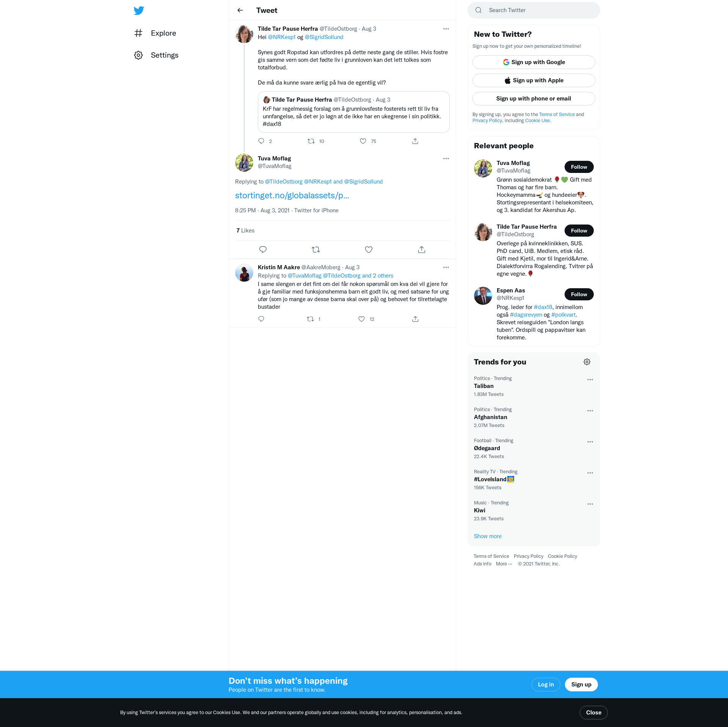
Task: Open @NRKesp1 mention in Tilde's tweet
Action: 282,37
